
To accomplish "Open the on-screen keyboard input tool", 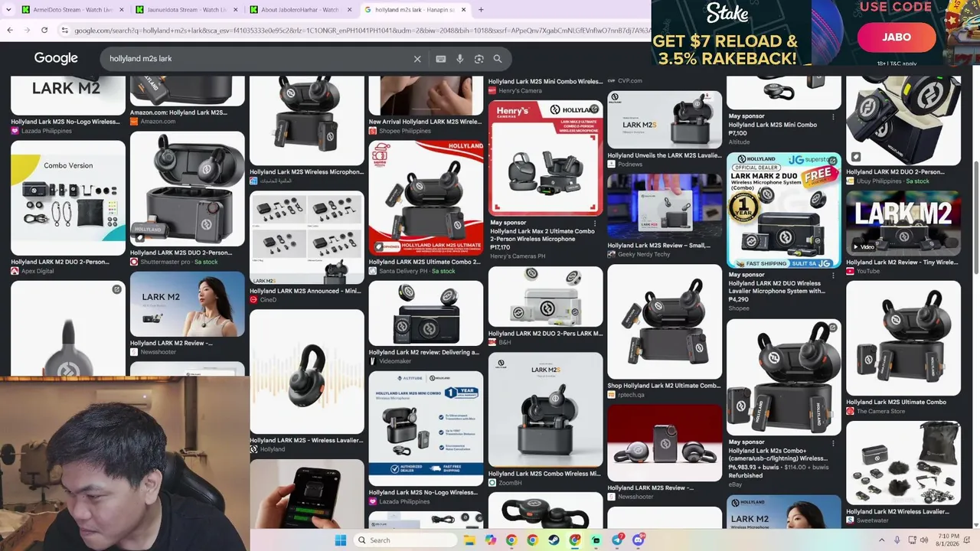I will [x=441, y=59].
